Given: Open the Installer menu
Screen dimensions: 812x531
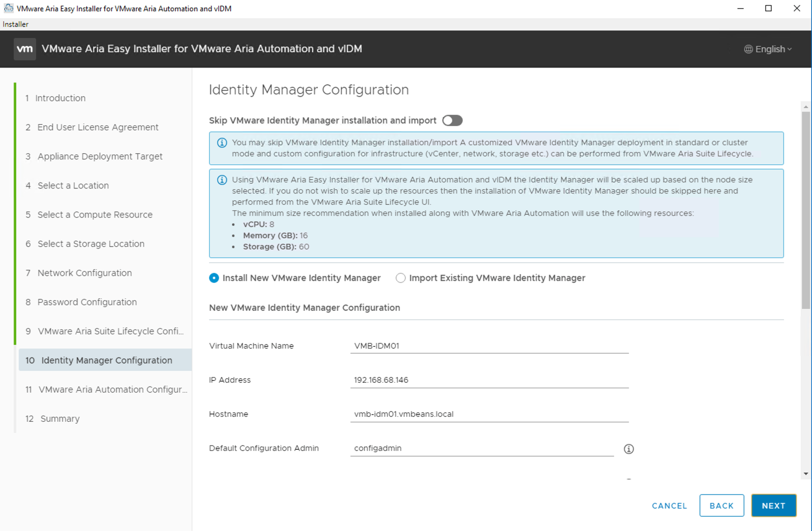Looking at the screenshot, I should point(16,24).
